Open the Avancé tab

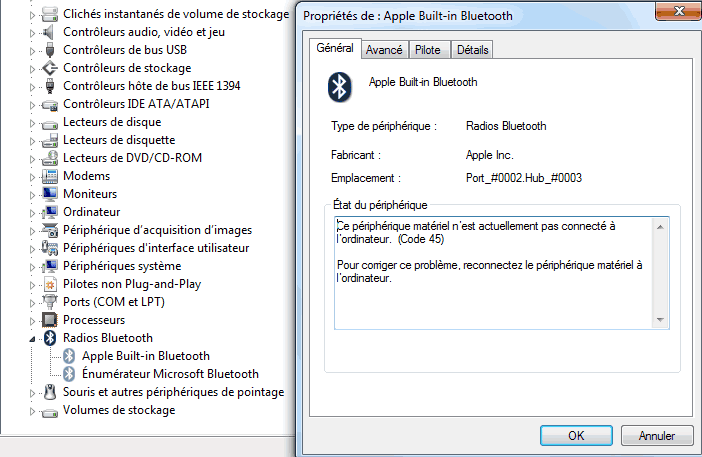[384, 50]
